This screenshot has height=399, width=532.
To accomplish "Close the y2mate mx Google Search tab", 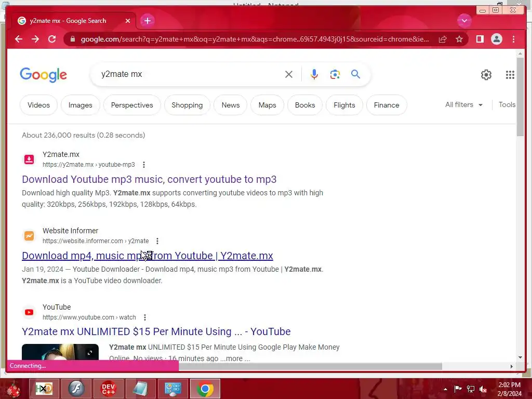I will [x=128, y=21].
